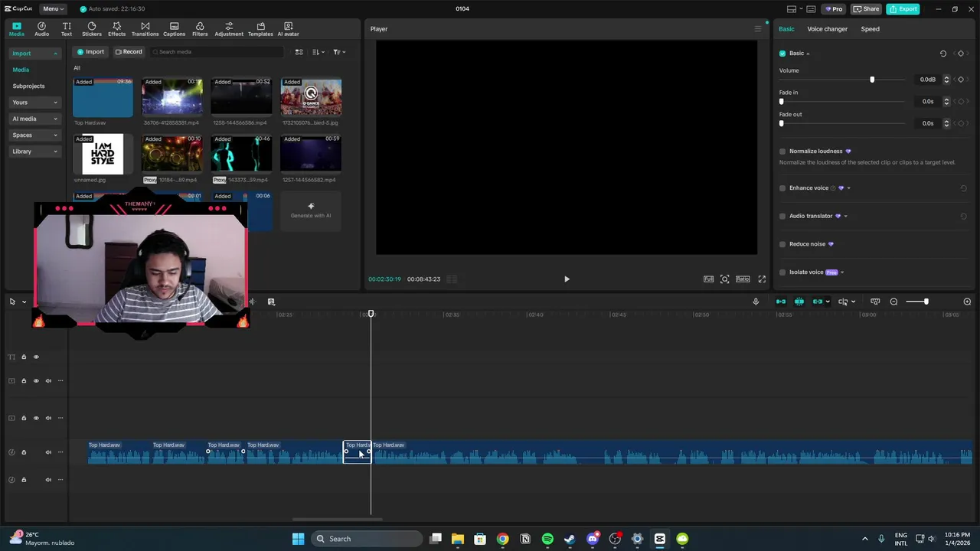980x551 pixels.
Task: Add a Volume keyframe diamond
Action: pyautogui.click(x=961, y=80)
